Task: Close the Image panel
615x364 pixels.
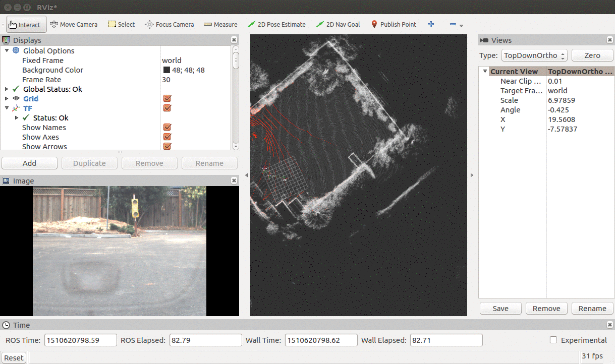Action: pos(234,180)
